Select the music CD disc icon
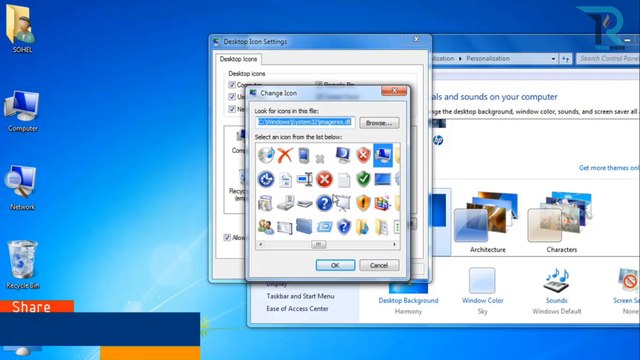Screen dimensions: 640x360 tap(266, 155)
